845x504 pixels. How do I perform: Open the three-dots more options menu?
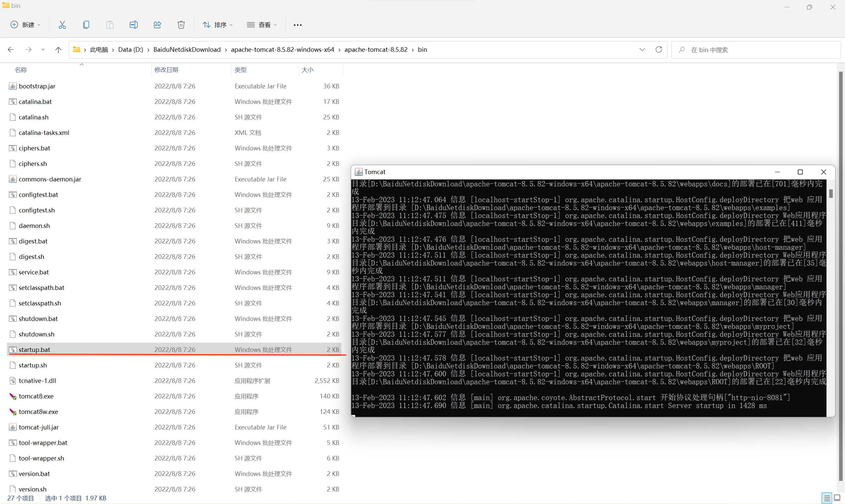pos(297,25)
